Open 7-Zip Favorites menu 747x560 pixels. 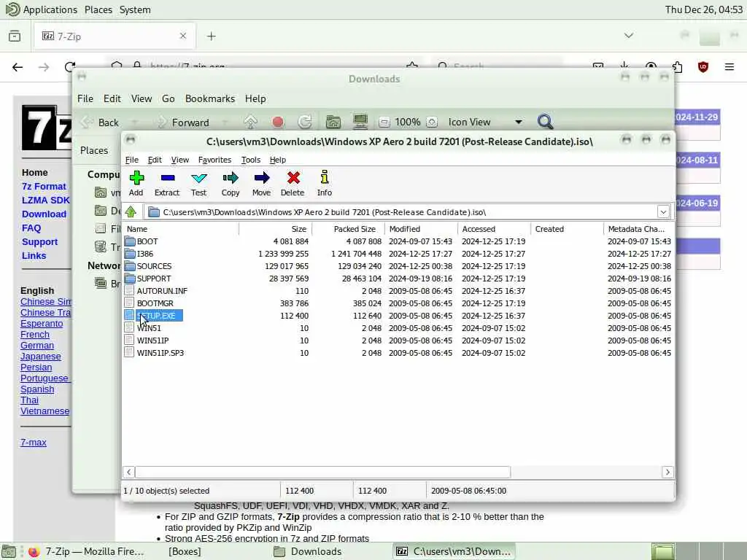pyautogui.click(x=214, y=160)
